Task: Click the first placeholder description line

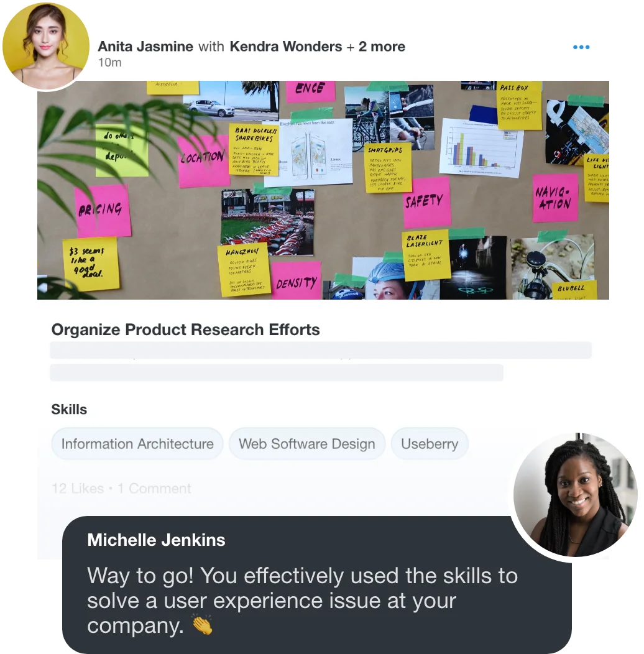Action: [321, 351]
